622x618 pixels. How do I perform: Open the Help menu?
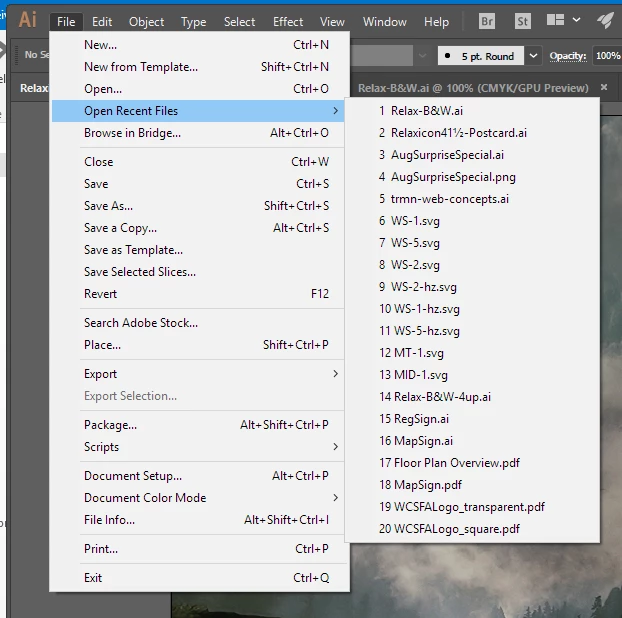(x=436, y=22)
